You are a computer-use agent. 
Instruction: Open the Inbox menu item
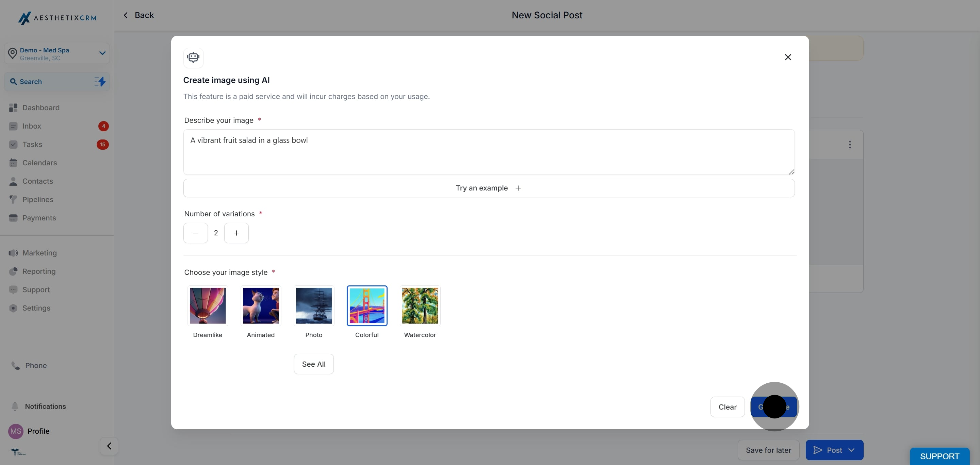coord(32,126)
